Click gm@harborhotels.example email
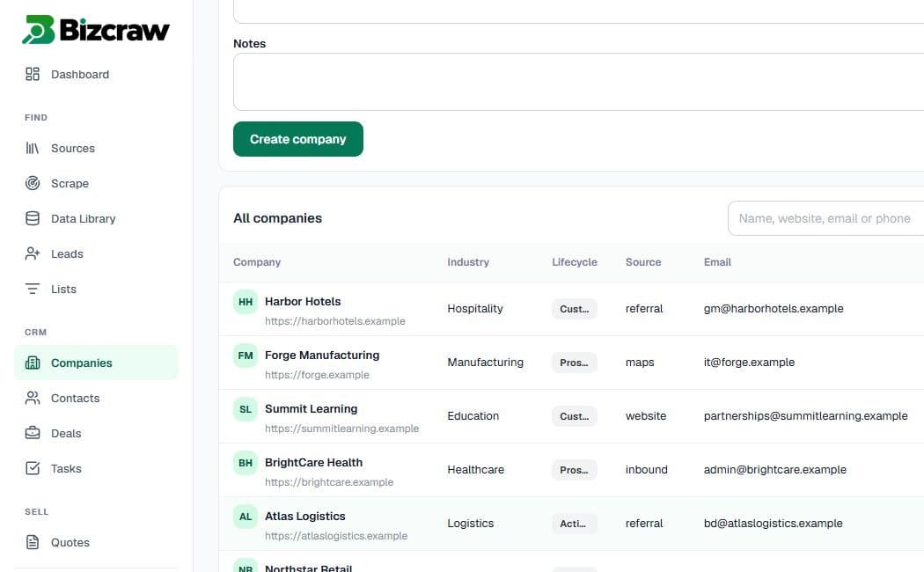The image size is (924, 572). (774, 309)
